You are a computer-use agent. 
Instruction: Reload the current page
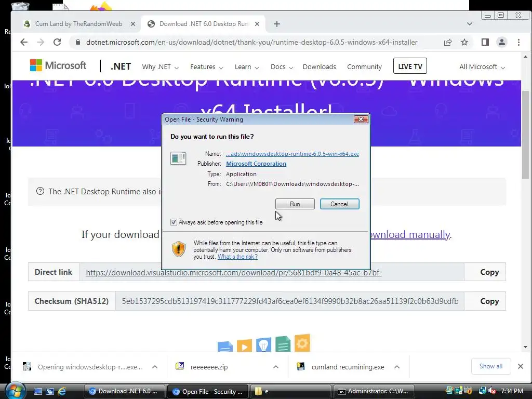click(x=57, y=42)
